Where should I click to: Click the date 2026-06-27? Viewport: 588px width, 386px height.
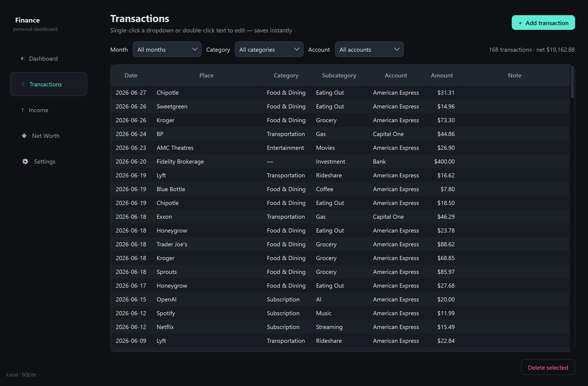coord(131,93)
